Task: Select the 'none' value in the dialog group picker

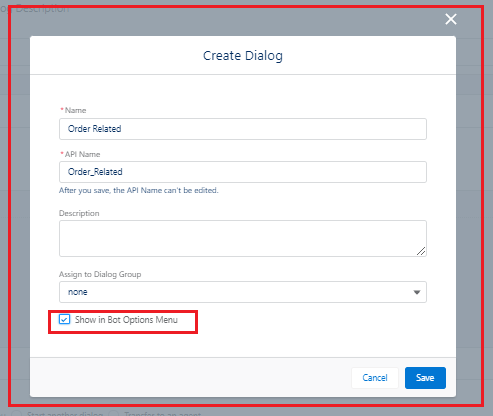Action: pos(78,292)
